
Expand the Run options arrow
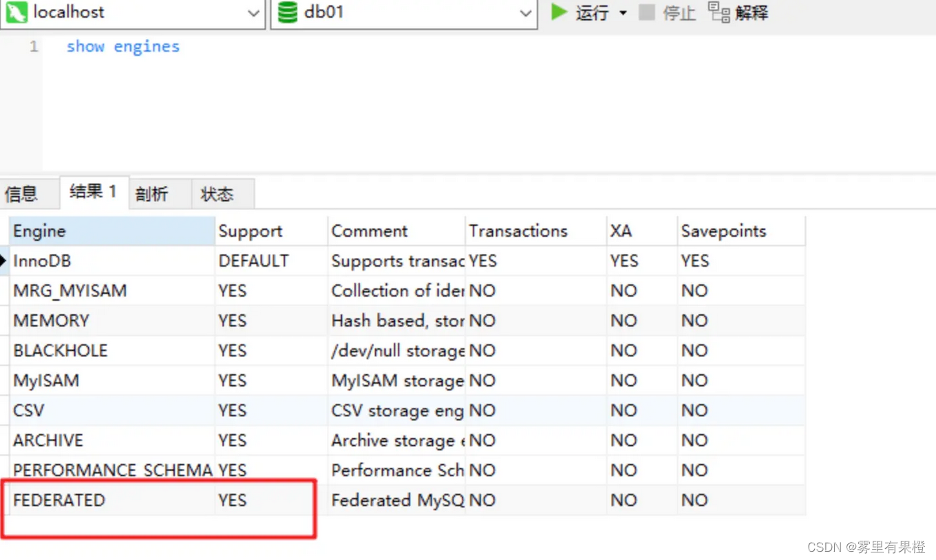pos(624,13)
